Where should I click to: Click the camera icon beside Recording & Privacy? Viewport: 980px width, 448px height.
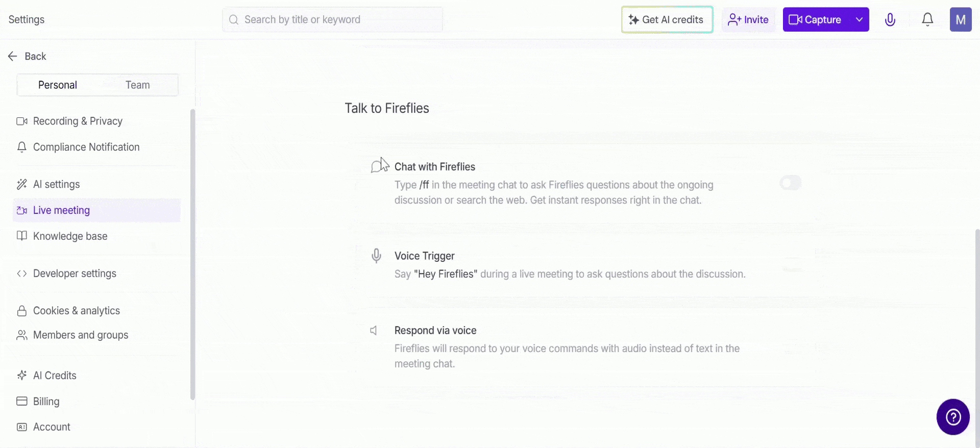click(x=22, y=121)
